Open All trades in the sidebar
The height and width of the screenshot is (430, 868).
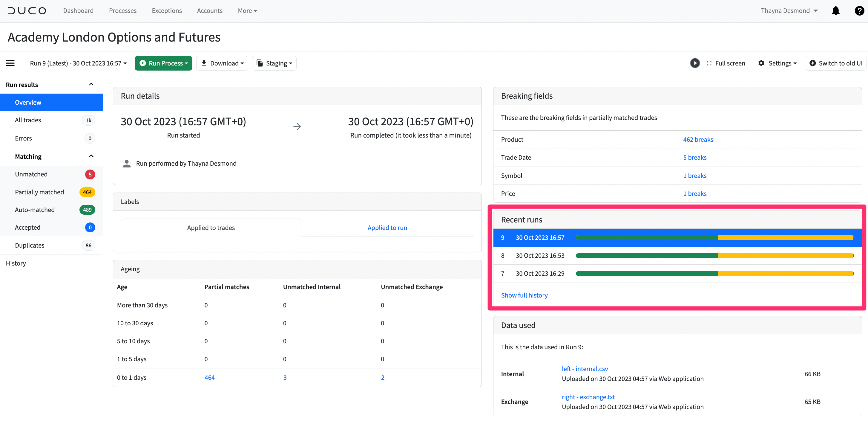click(52, 120)
